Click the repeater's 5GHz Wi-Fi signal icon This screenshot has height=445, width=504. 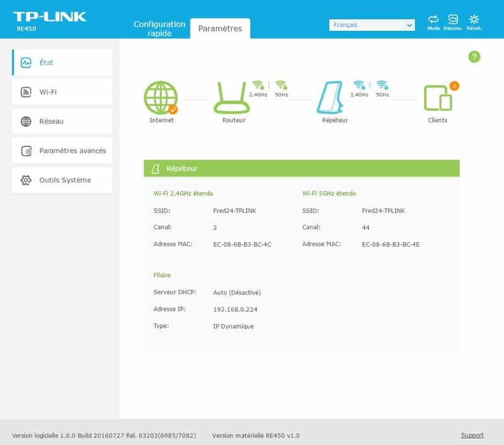coord(382,85)
